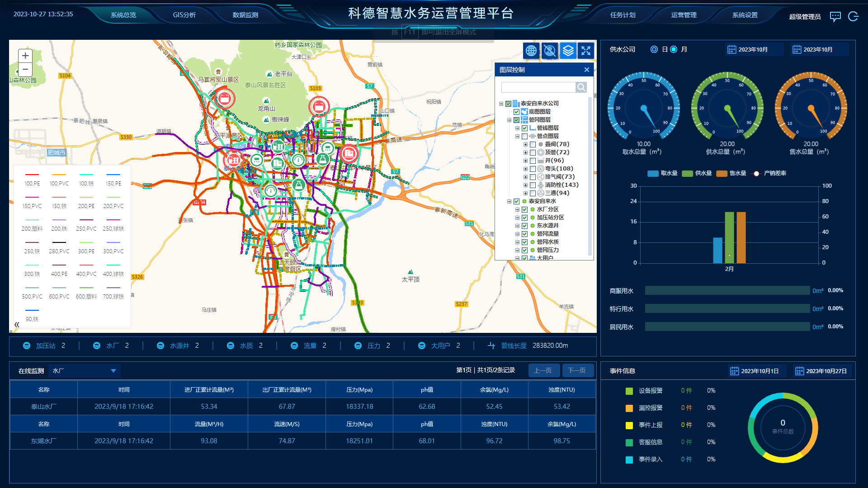Click the search icon in layer control
Viewport: 868px width, 488px height.
coord(581,87)
